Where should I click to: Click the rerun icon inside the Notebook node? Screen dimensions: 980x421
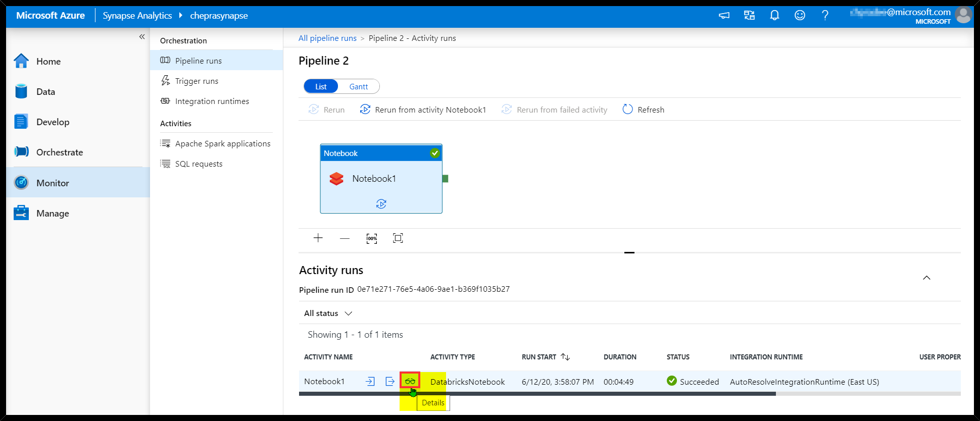tap(381, 203)
